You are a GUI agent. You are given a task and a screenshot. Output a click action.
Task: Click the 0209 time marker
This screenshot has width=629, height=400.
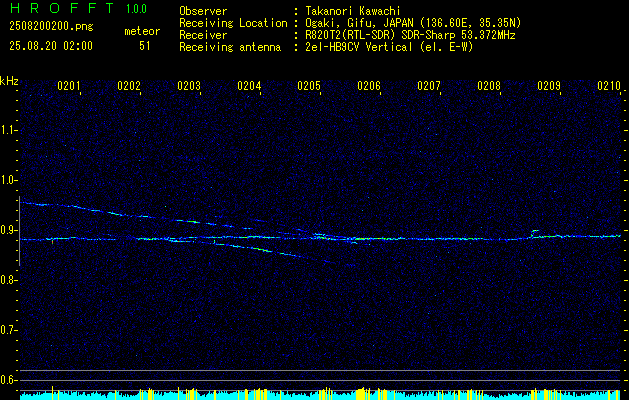click(549, 86)
